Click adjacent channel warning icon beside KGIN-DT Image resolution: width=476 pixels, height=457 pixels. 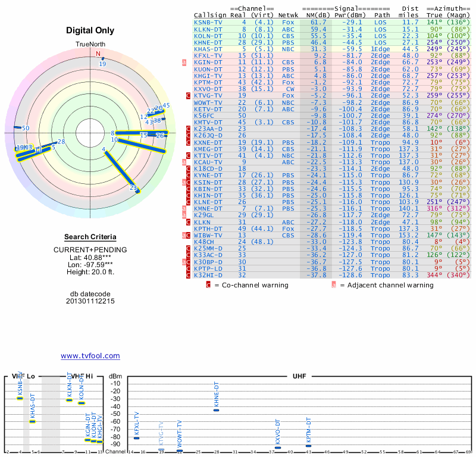(x=184, y=62)
